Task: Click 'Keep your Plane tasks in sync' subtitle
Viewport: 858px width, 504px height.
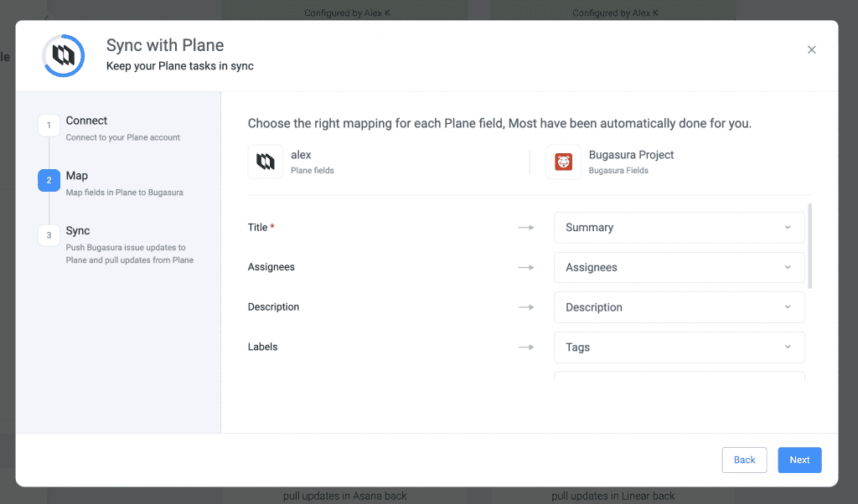Action: click(x=179, y=66)
